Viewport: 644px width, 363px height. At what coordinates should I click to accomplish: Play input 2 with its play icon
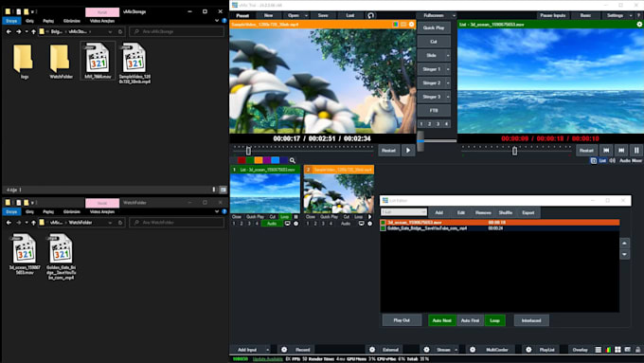pyautogui.click(x=369, y=217)
